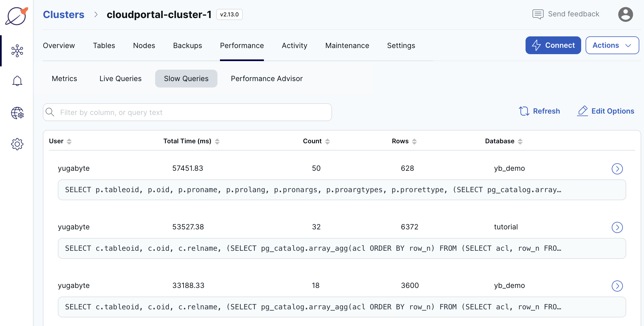Click the count value 32
The height and width of the screenshot is (326, 644).
click(316, 227)
